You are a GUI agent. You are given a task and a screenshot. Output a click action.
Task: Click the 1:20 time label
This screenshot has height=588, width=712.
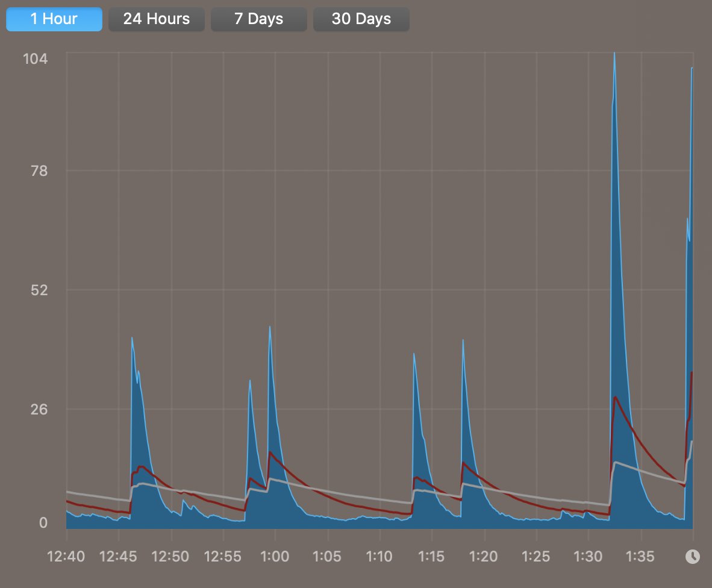(x=484, y=556)
